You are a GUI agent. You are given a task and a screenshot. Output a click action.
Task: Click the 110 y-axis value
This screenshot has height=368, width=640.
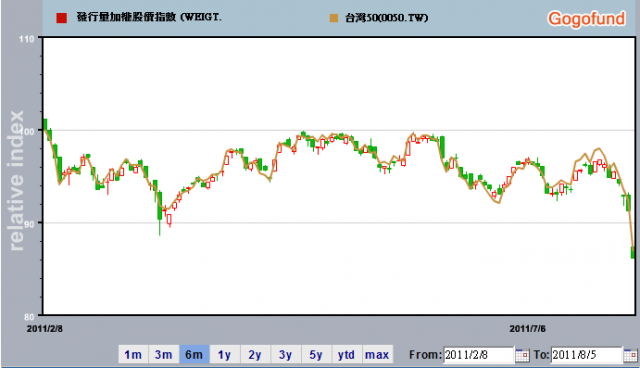[27, 39]
